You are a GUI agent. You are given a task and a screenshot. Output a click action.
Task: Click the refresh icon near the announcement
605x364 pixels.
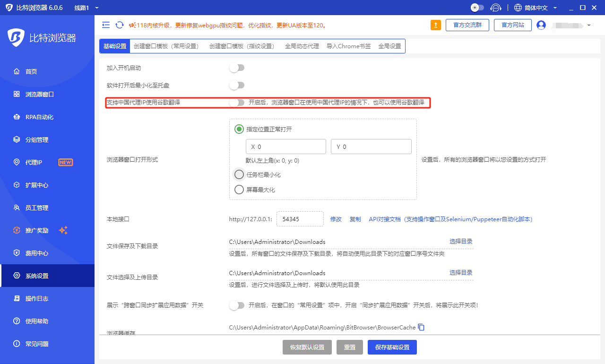pos(119,25)
